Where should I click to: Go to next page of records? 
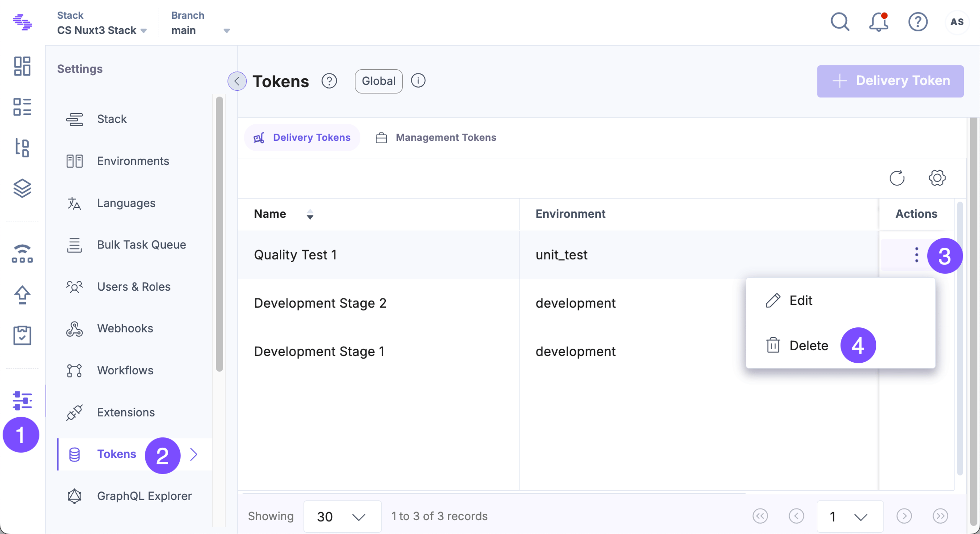coord(904,516)
